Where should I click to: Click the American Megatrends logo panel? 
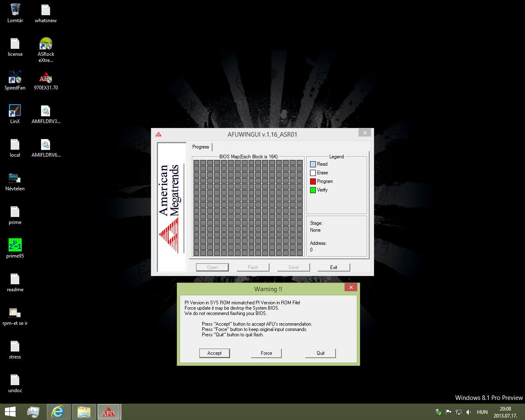(x=172, y=207)
